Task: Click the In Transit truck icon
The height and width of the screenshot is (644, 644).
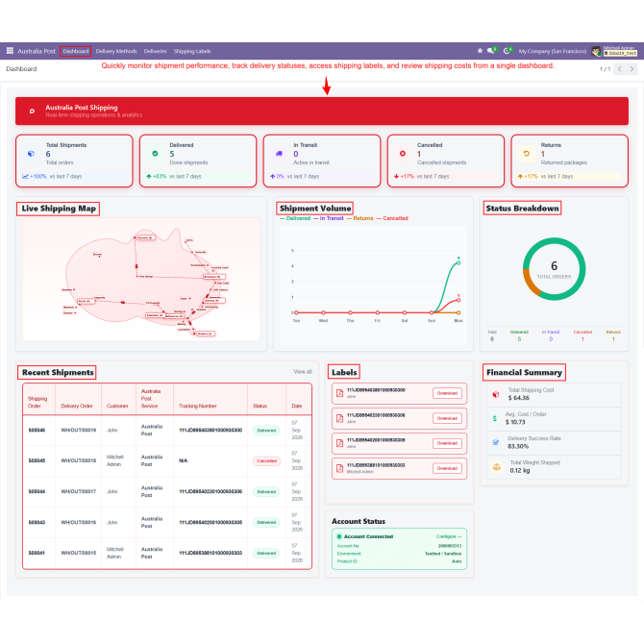Action: point(279,154)
